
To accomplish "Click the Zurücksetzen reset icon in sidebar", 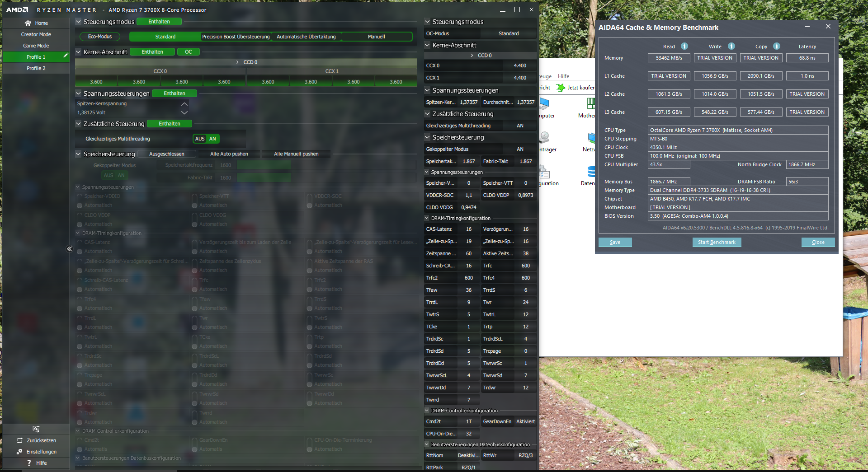I will click(x=20, y=440).
